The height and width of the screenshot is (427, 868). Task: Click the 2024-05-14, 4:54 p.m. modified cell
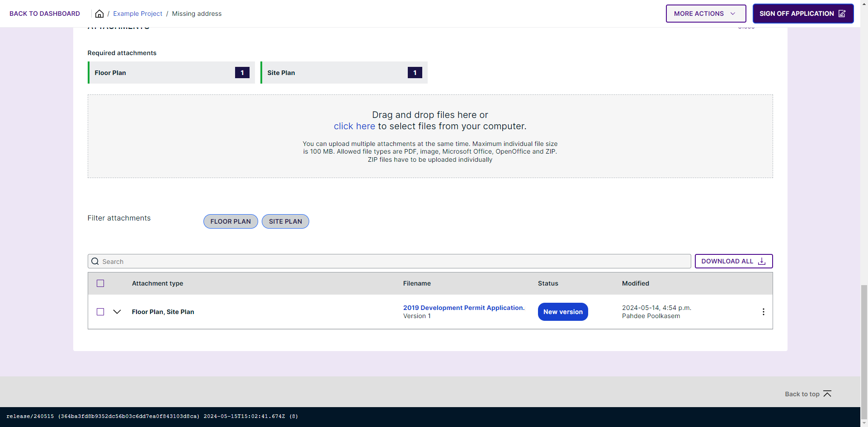click(x=656, y=308)
